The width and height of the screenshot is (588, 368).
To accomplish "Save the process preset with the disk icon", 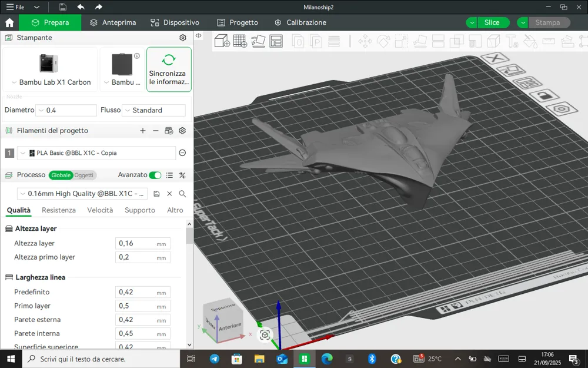I will pos(156,194).
